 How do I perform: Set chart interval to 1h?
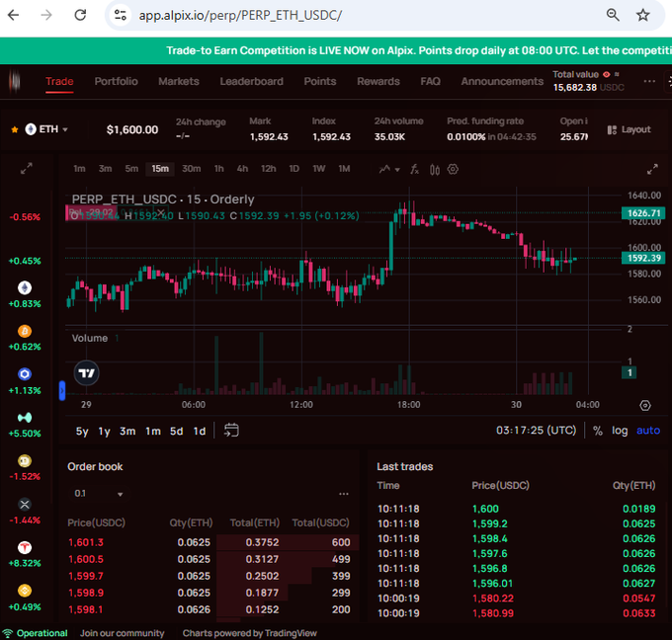(219, 169)
